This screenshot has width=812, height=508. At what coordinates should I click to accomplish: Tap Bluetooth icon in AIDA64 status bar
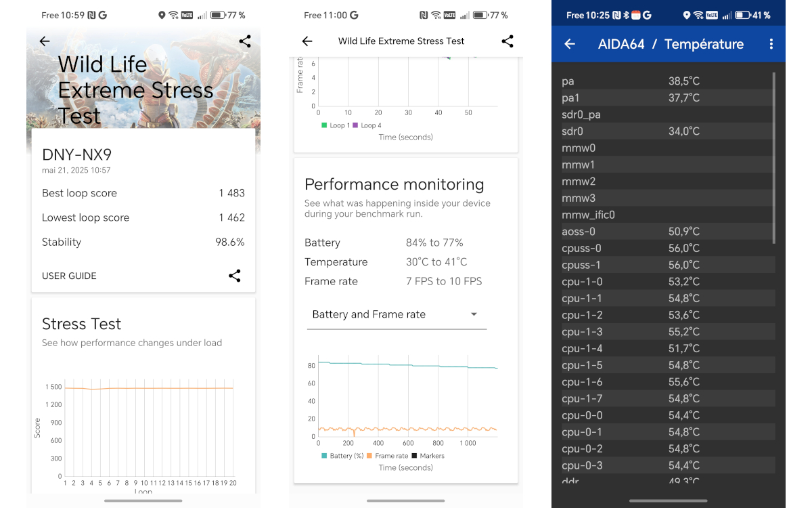click(x=627, y=15)
